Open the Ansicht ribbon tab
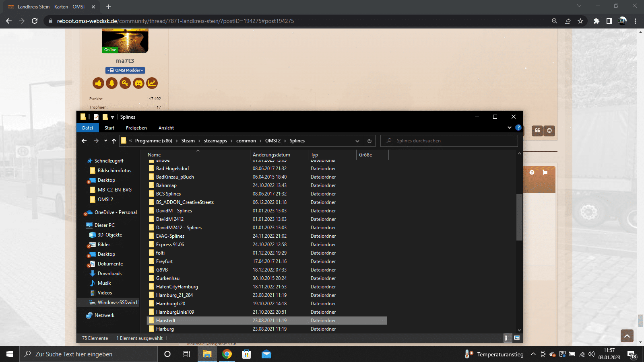 point(166,128)
